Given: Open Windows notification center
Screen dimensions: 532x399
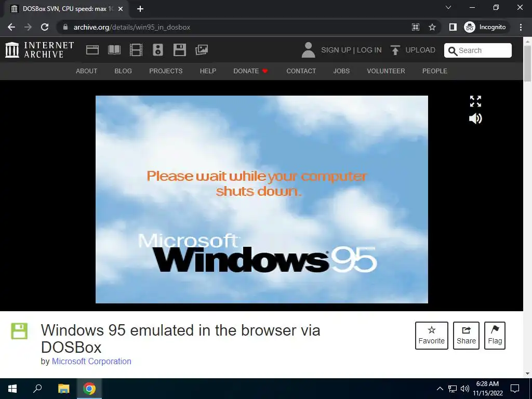Looking at the screenshot, I should tap(515, 389).
